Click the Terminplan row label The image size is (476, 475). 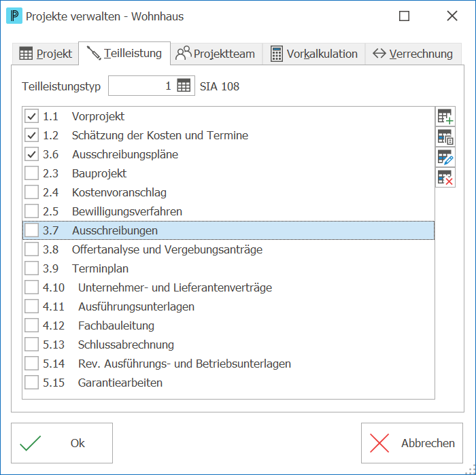(x=100, y=268)
